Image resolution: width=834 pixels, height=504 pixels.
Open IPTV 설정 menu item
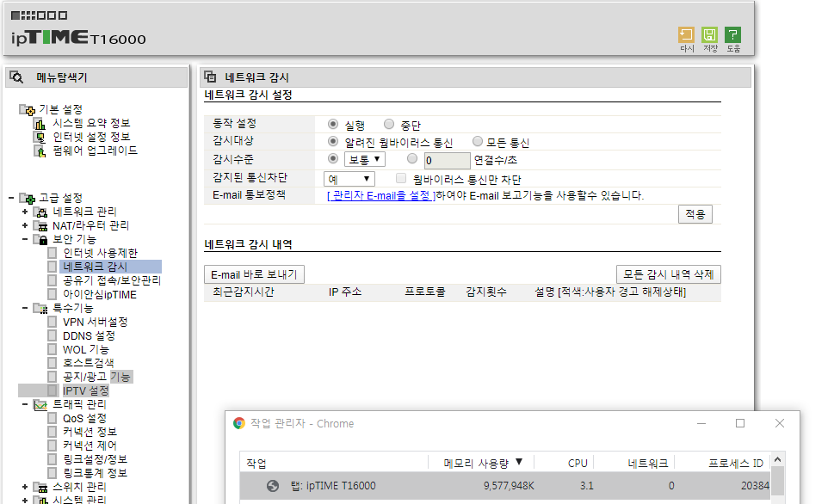click(85, 390)
